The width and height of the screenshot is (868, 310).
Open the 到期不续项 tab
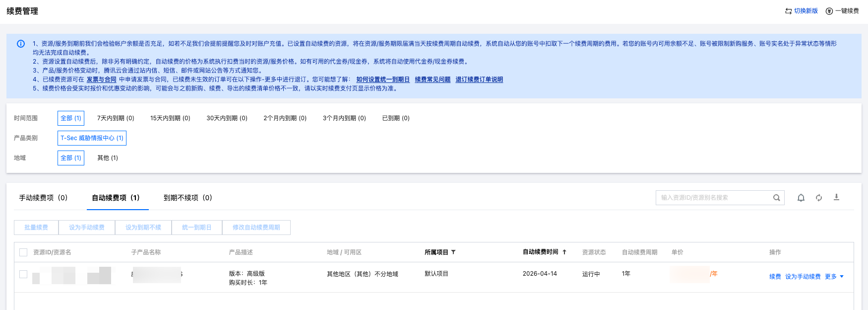coord(187,198)
